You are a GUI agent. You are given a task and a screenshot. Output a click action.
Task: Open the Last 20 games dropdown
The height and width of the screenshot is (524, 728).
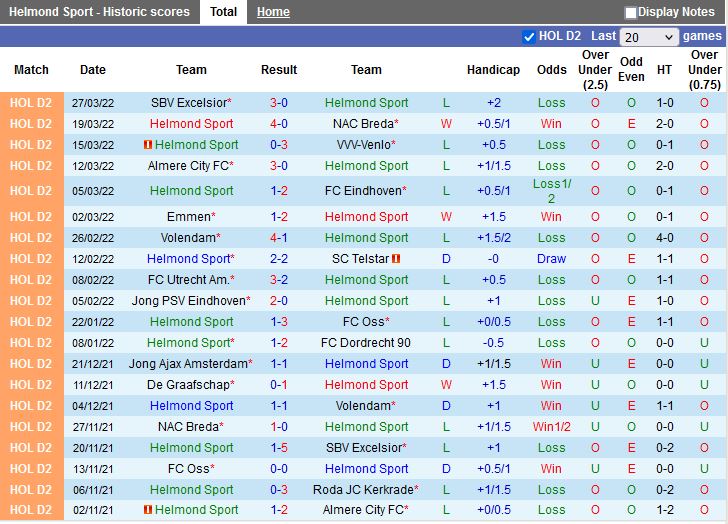coord(649,37)
